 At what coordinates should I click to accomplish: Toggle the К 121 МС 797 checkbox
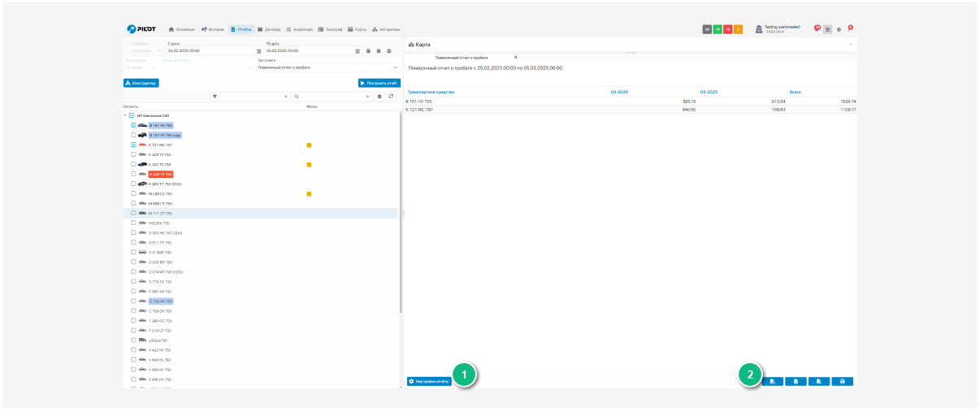[x=133, y=145]
